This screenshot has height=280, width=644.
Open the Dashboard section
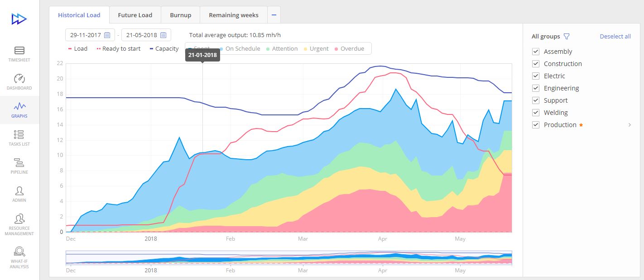[19, 81]
